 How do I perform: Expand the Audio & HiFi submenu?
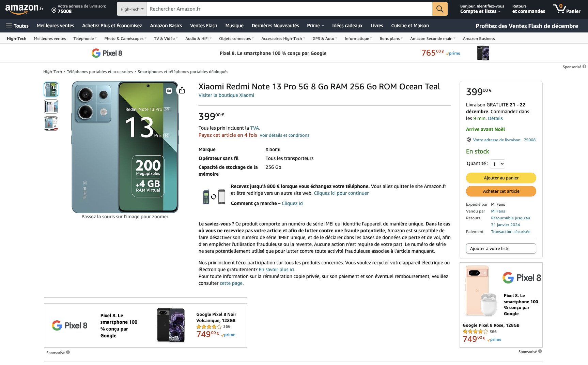pyautogui.click(x=198, y=39)
